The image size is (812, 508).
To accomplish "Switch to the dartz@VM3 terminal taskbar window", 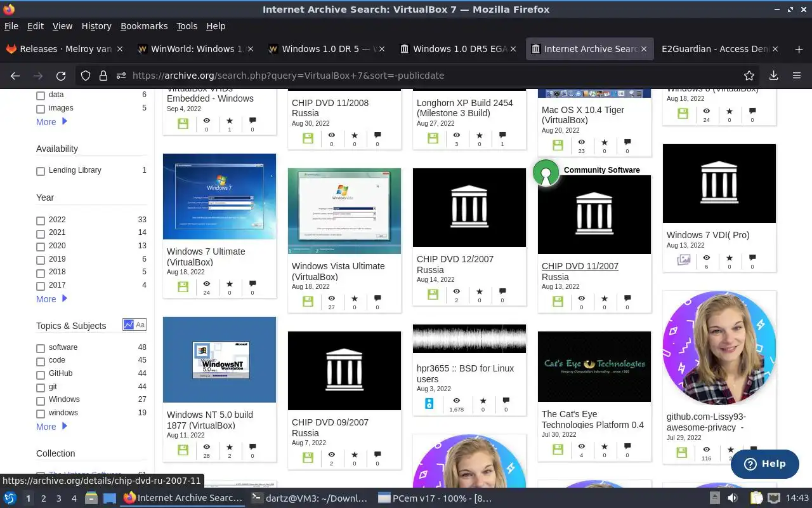I will coord(309,498).
